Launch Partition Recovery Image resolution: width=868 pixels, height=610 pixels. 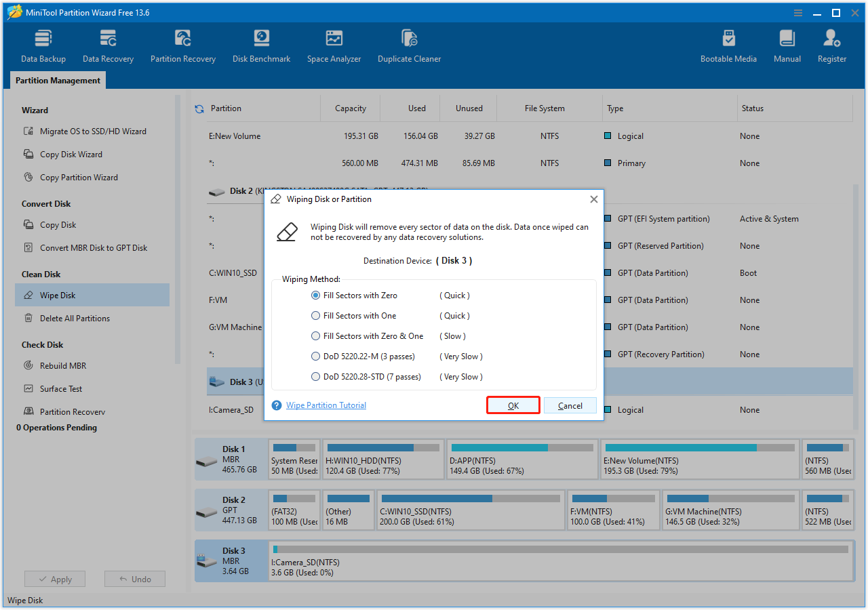[x=182, y=44]
